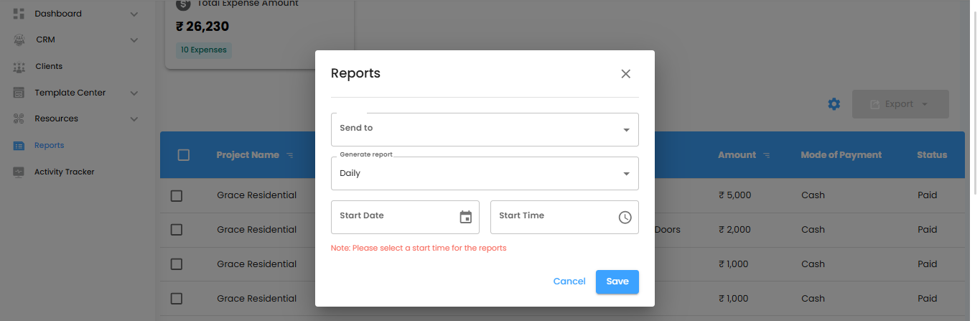This screenshot has height=321, width=980.
Task: Click the Save button
Action: (617, 282)
